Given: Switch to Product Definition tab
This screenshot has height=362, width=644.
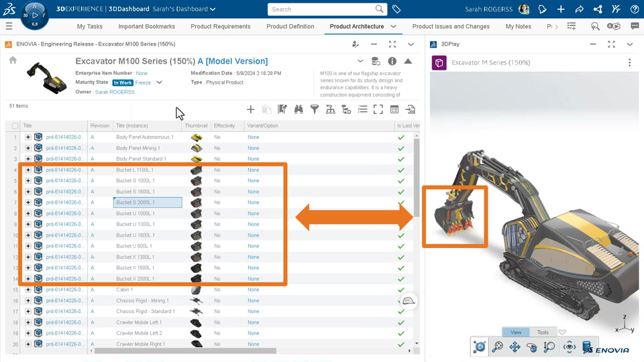Looking at the screenshot, I should click(x=290, y=26).
